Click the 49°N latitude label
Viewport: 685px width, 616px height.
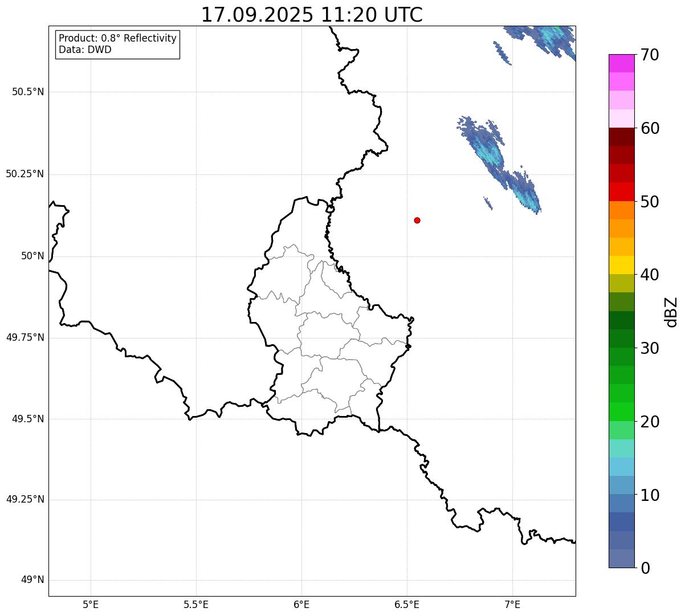click(32, 580)
